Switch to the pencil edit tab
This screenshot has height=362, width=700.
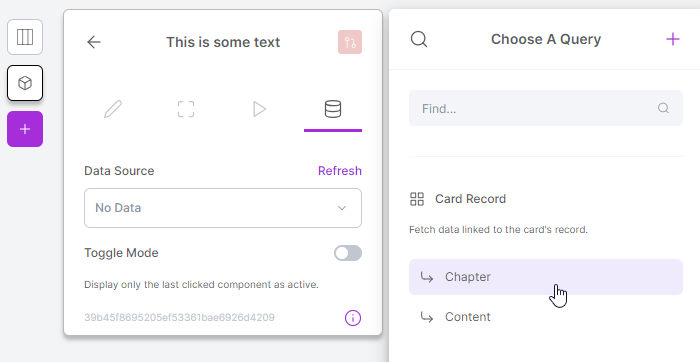click(x=113, y=109)
